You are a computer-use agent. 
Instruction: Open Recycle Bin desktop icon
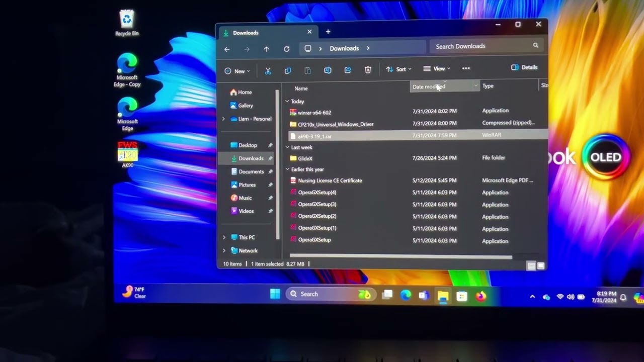[x=127, y=23]
